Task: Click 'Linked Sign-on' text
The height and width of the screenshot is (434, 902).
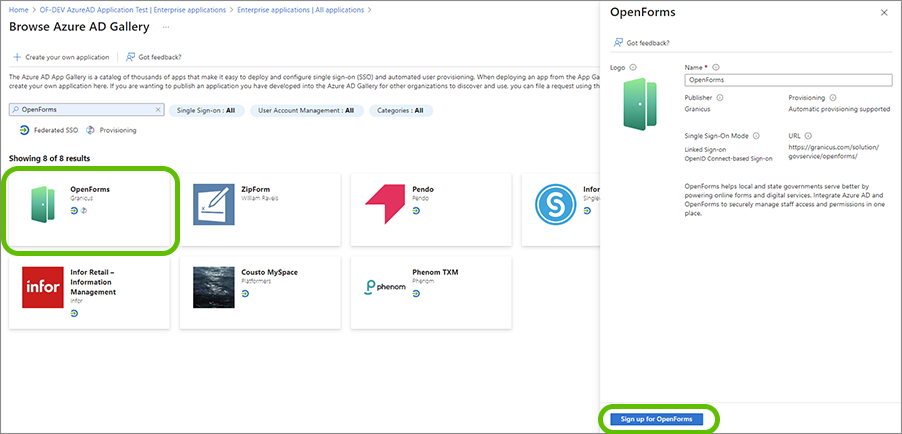Action: [705, 149]
